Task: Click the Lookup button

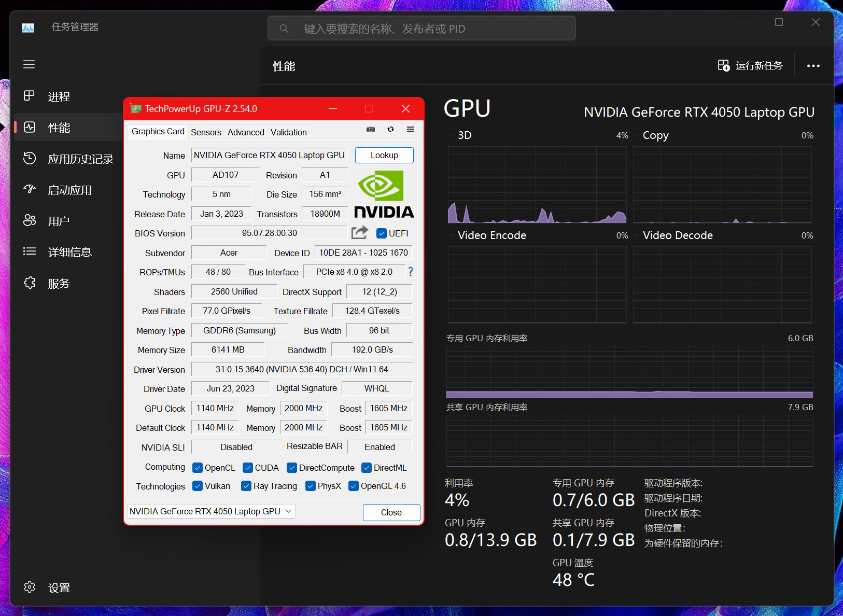Action: pos(384,155)
